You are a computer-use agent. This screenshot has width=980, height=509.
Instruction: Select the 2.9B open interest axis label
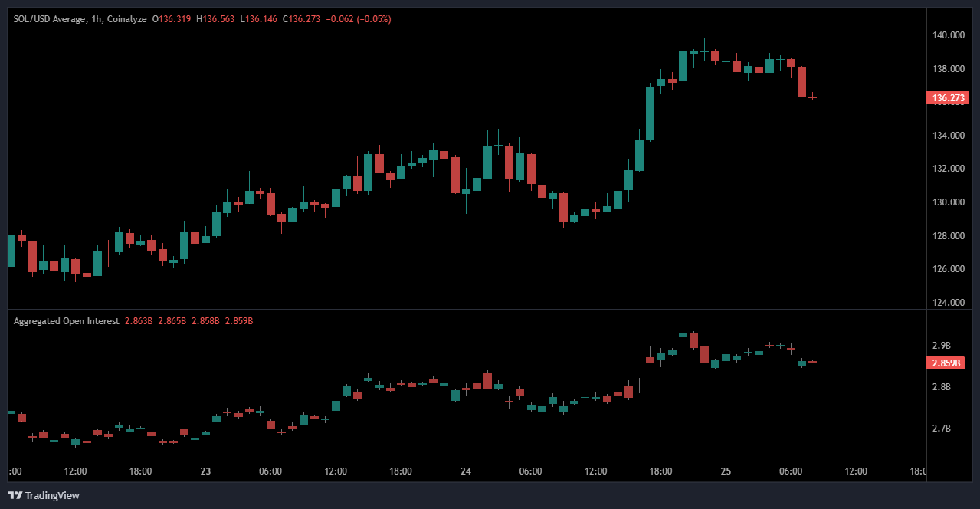point(941,346)
